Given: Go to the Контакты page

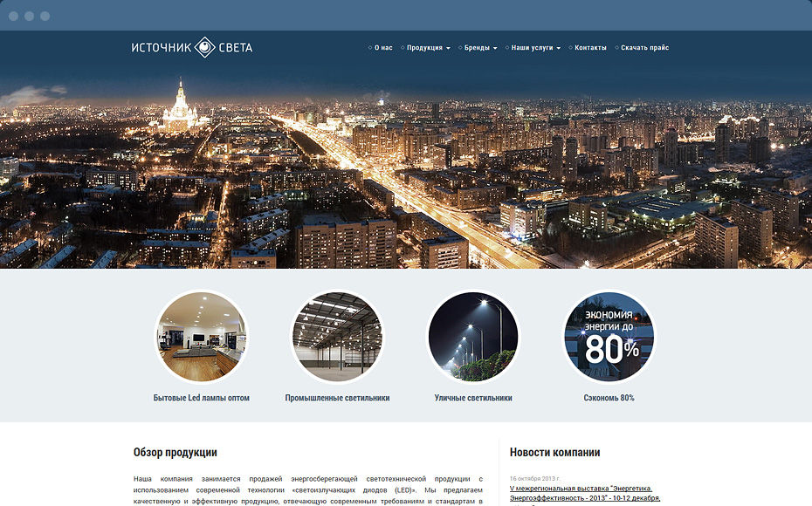Looking at the screenshot, I should (589, 48).
